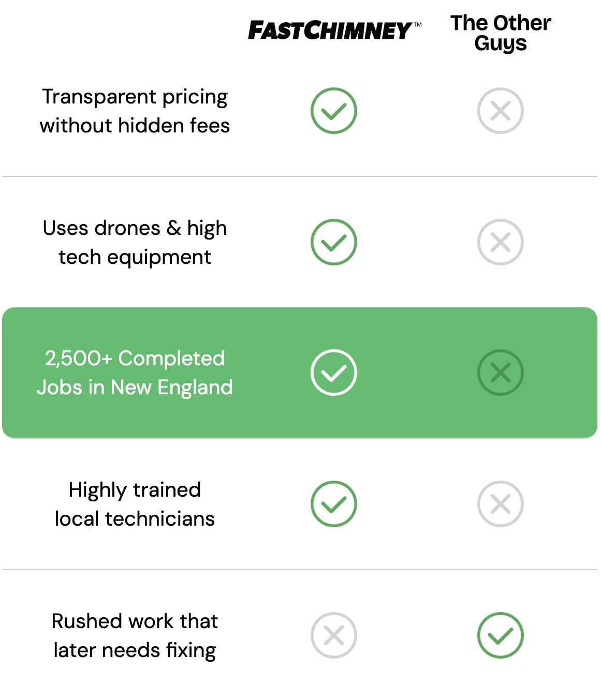Click Other Guys X for trained technicians
601x700 pixels.
click(501, 504)
